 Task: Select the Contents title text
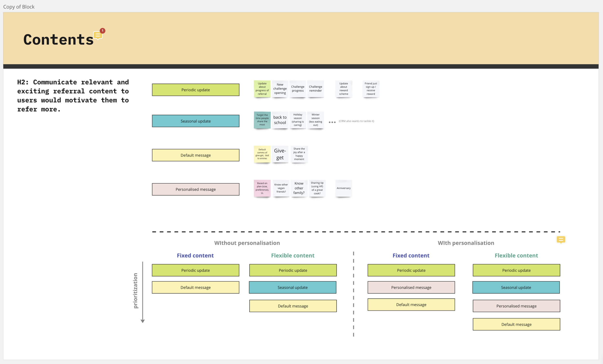click(58, 40)
